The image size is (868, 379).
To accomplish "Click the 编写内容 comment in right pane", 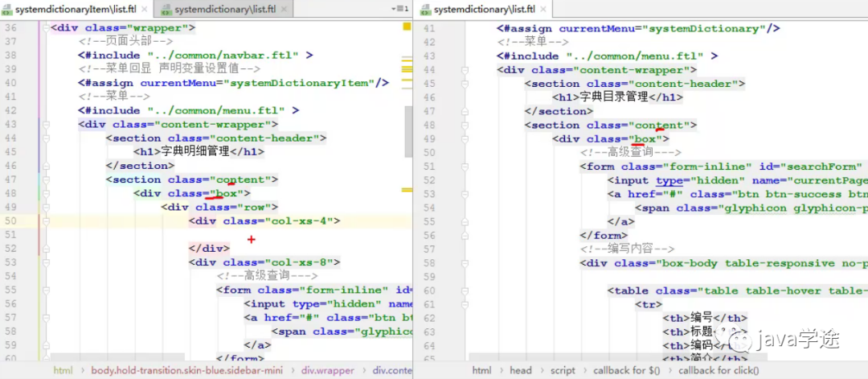I will [x=627, y=249].
